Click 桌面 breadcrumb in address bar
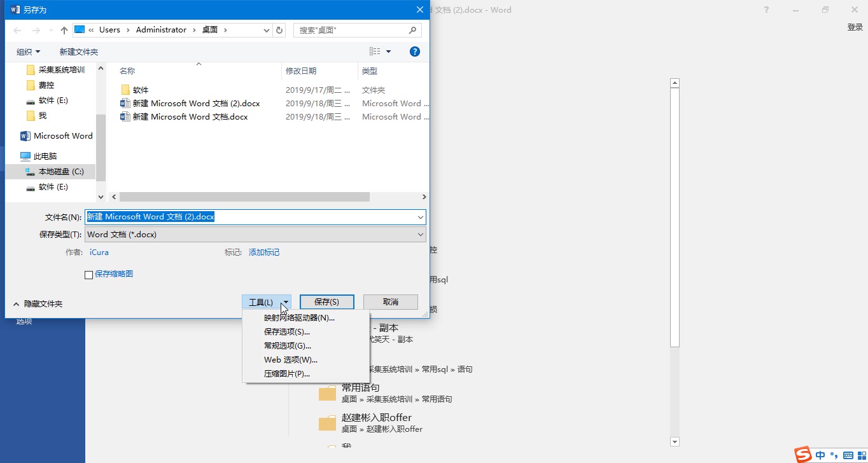 210,30
